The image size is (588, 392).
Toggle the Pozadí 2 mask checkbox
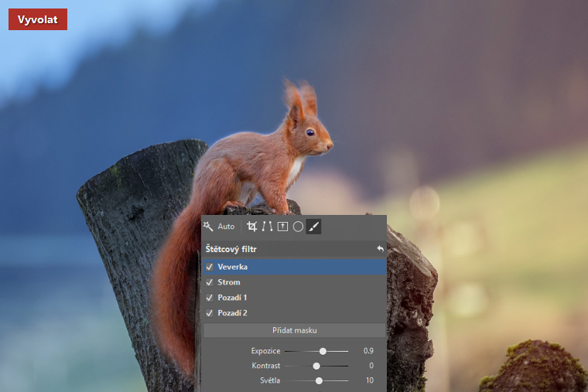click(x=209, y=313)
